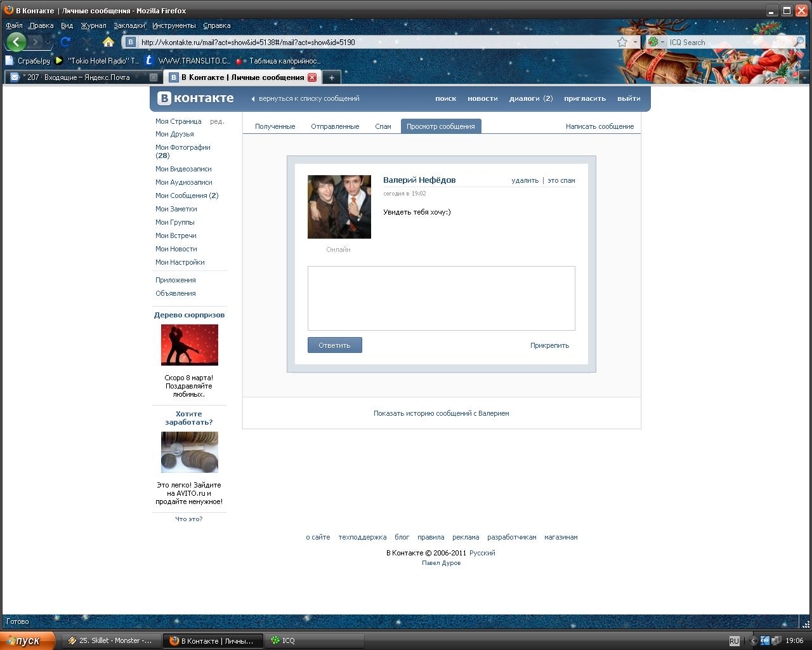
Task: Click the Русский language link
Action: click(482, 553)
